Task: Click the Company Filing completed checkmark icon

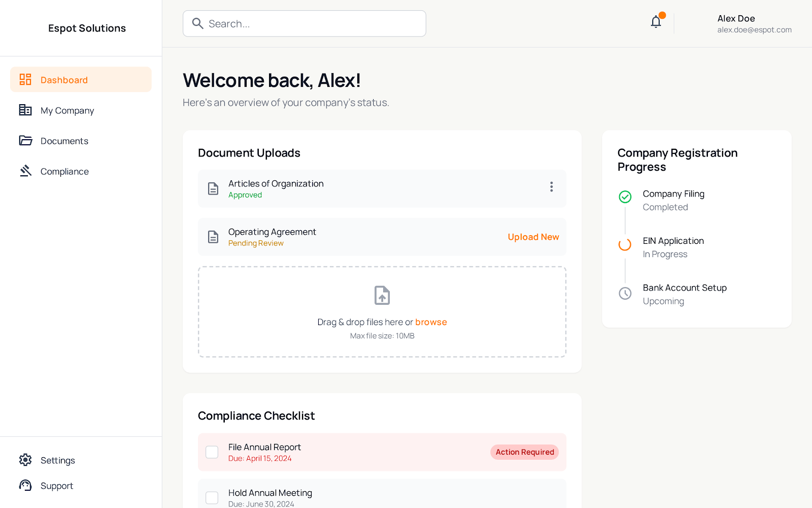Action: 625,197
